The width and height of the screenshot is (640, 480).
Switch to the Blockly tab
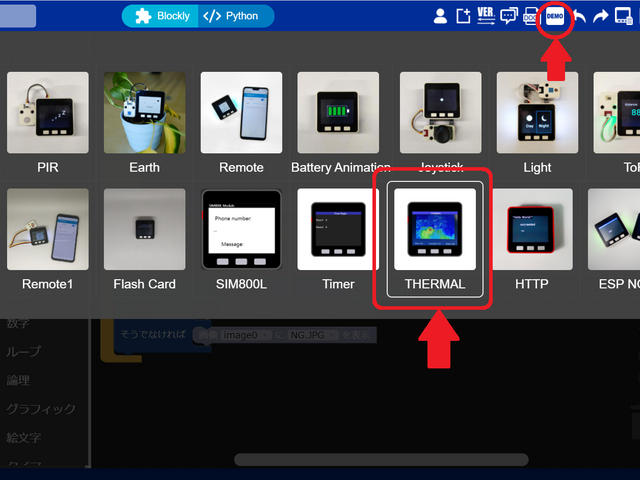pos(161,16)
